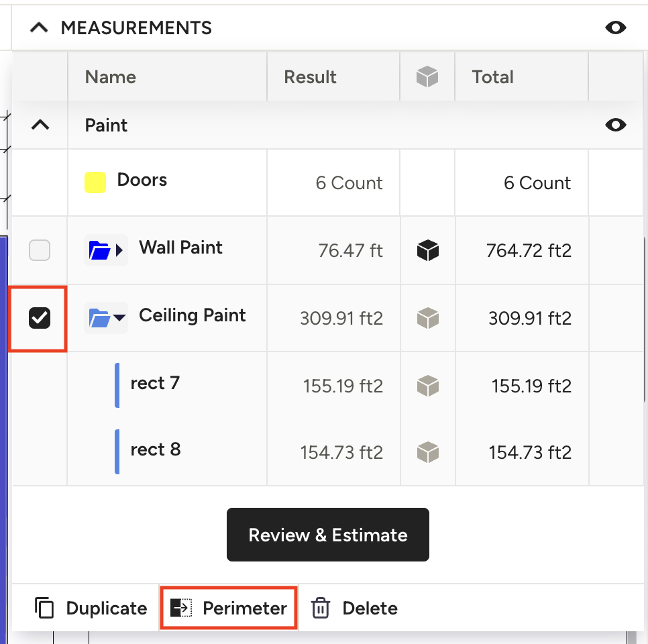Click the Perimeter action
Image resolution: width=648 pixels, height=644 pixels.
229,608
